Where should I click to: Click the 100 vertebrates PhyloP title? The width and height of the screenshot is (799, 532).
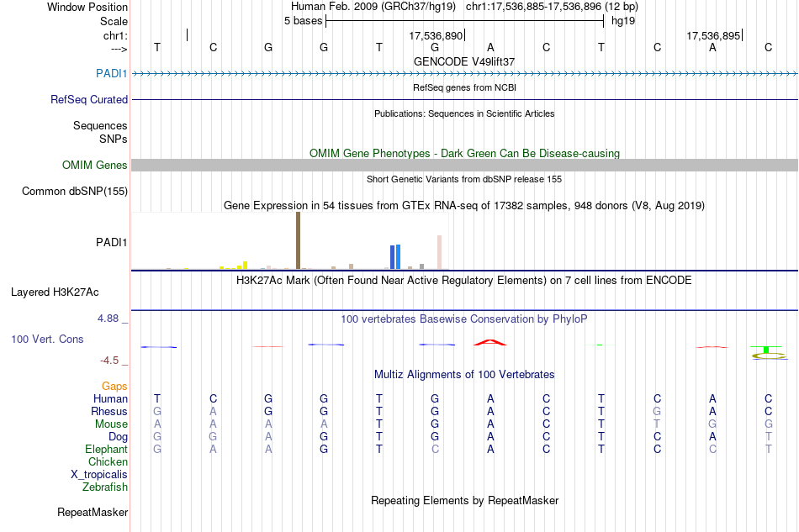pos(463,319)
